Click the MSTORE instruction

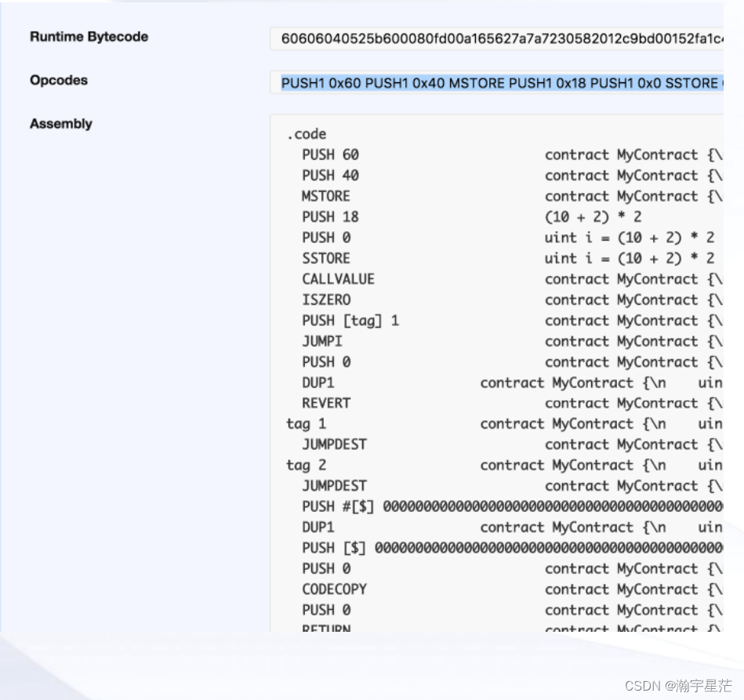tap(326, 196)
